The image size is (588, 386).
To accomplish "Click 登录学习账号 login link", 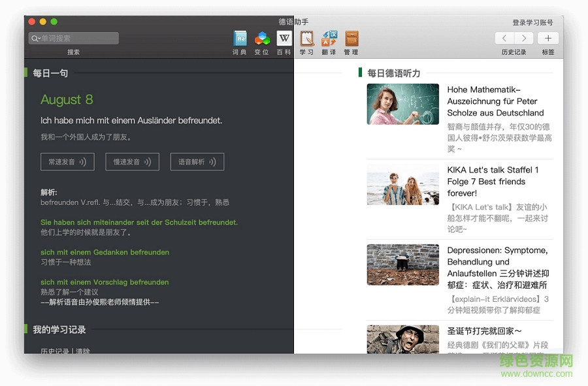I will pos(532,22).
